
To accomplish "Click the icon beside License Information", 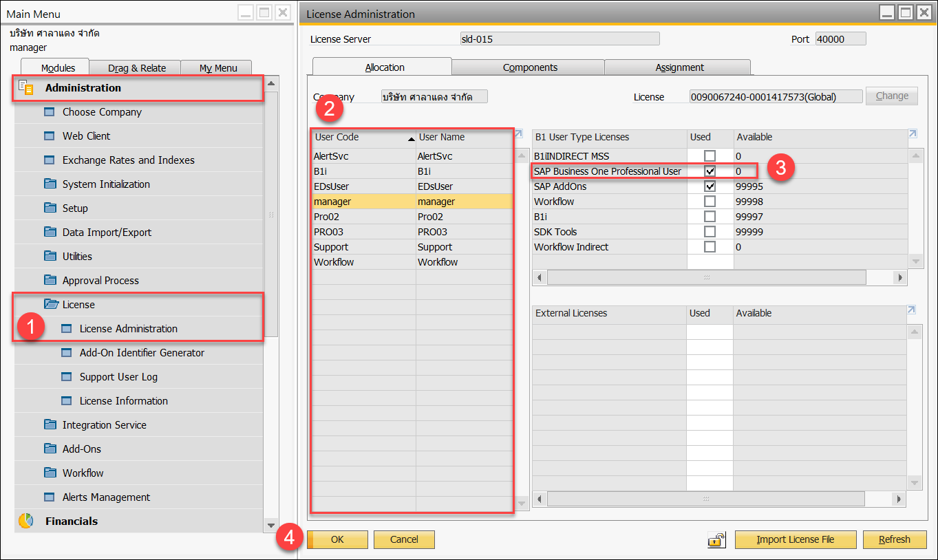I will [66, 401].
